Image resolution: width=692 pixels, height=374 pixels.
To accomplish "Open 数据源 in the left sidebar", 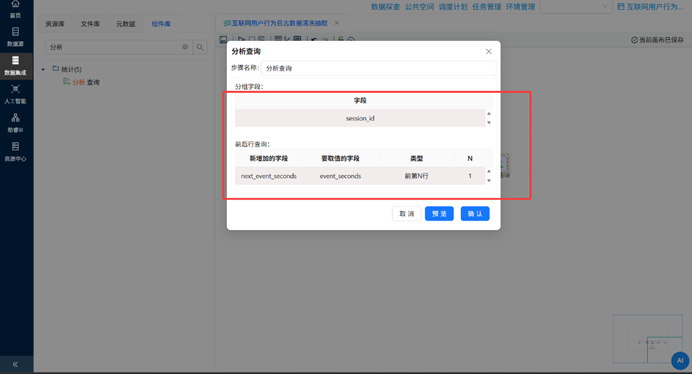I will [15, 37].
